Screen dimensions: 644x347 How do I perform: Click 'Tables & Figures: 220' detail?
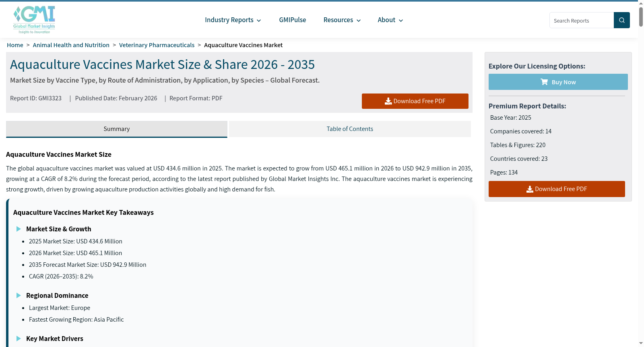[x=518, y=145]
